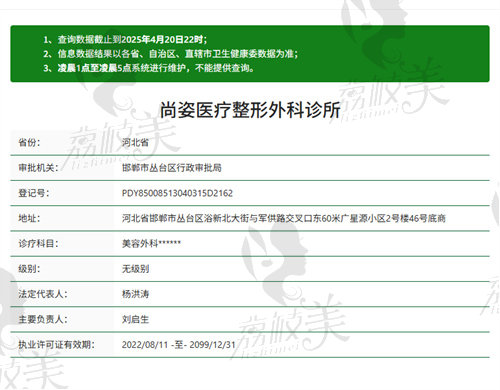The height and width of the screenshot is (390, 500).
Task: Select the value 河北省
Action: (135, 143)
